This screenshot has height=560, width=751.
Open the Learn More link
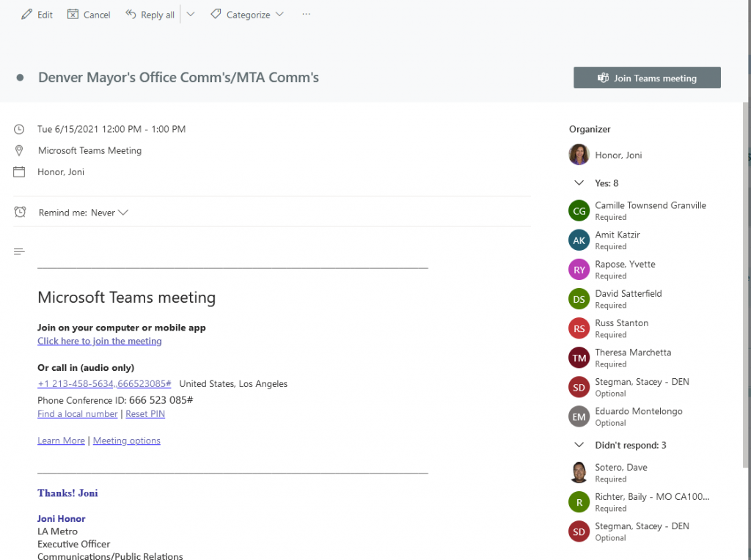[x=62, y=441]
